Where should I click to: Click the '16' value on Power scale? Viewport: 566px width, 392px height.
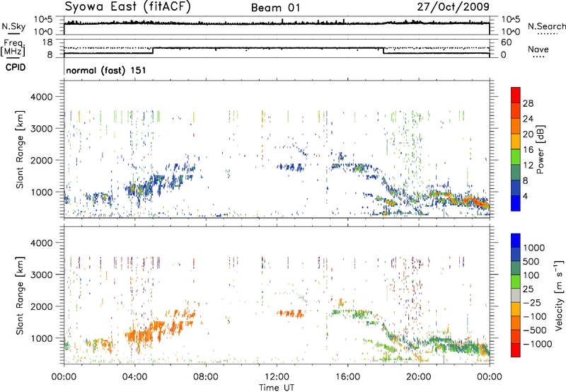point(528,150)
